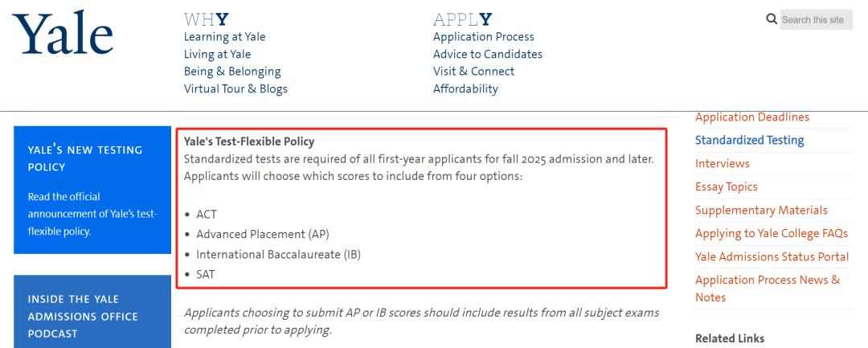Open Visit & Connect

(474, 72)
